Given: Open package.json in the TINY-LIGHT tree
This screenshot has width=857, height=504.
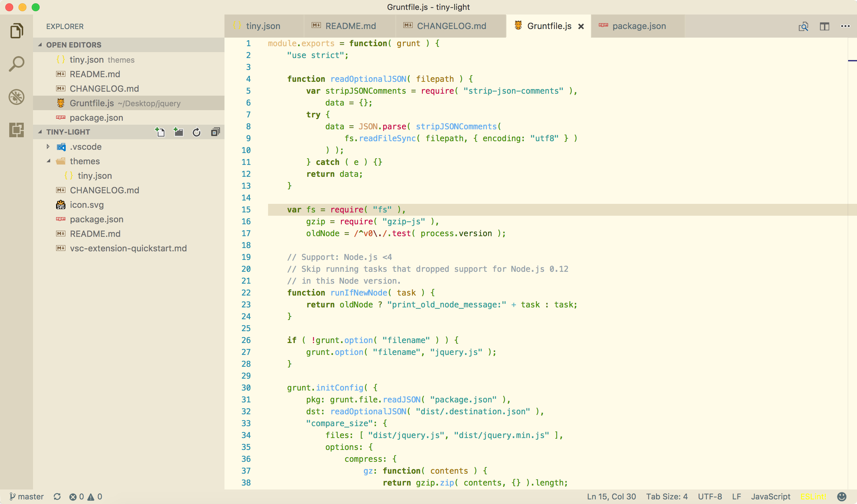Looking at the screenshot, I should [128, 219].
